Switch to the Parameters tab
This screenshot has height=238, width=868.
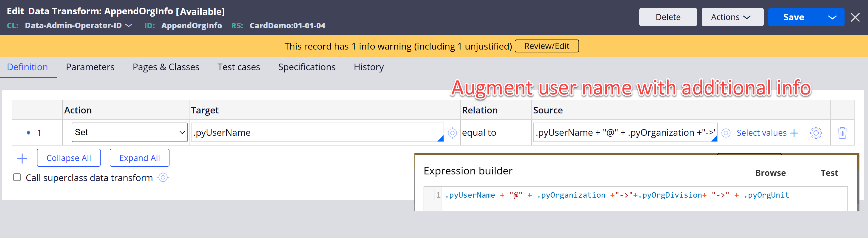(90, 67)
